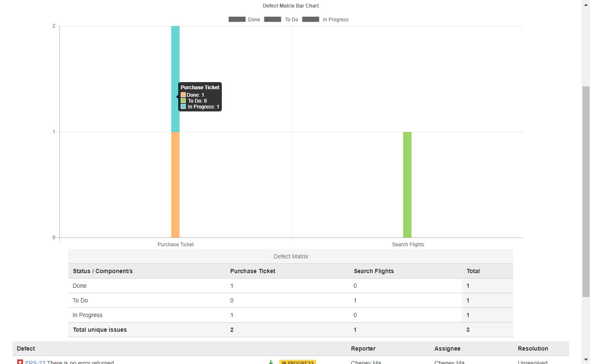The height and width of the screenshot is (364, 590).
Task: Click the Search Flights column header
Action: tap(374, 271)
